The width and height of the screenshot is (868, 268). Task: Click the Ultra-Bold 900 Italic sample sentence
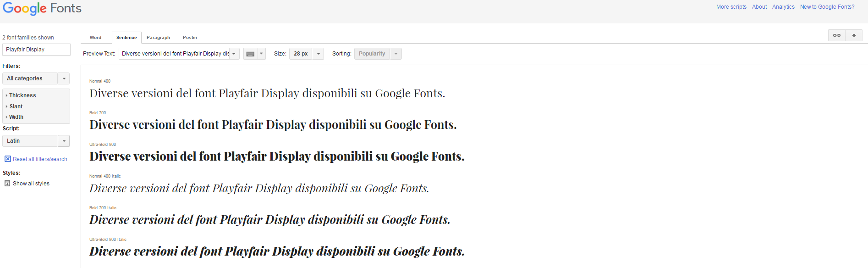(277, 251)
